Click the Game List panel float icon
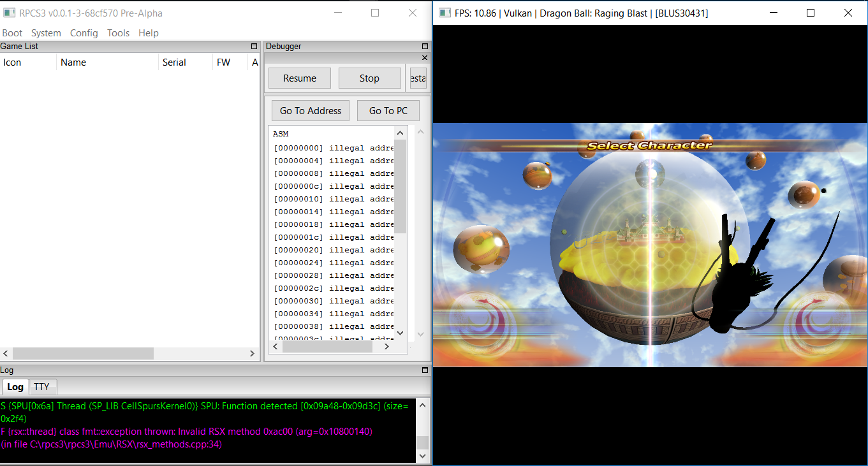 253,46
